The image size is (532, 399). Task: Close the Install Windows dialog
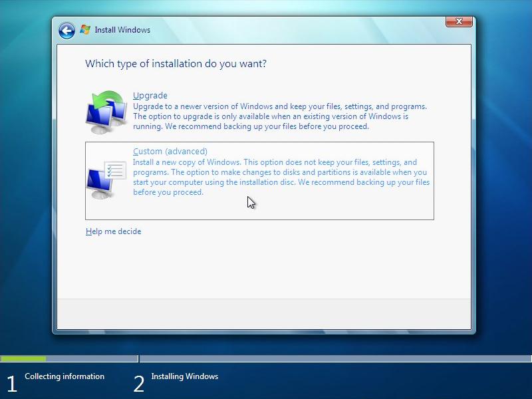point(459,21)
